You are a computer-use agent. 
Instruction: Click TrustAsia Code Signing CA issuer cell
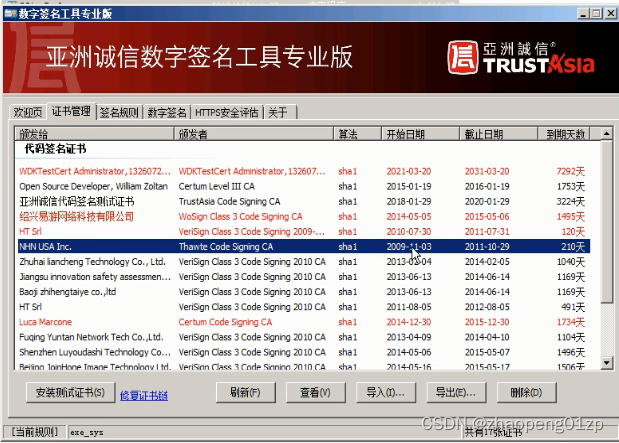(x=229, y=201)
